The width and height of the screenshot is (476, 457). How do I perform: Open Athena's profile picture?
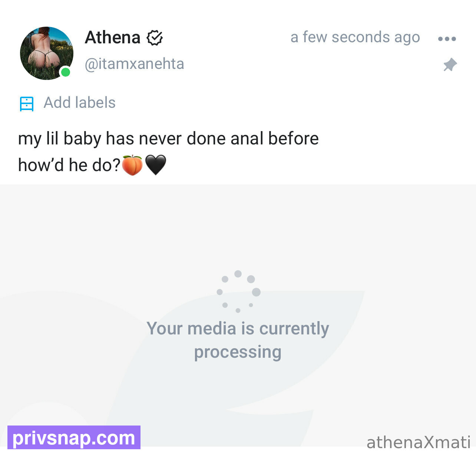tap(47, 53)
